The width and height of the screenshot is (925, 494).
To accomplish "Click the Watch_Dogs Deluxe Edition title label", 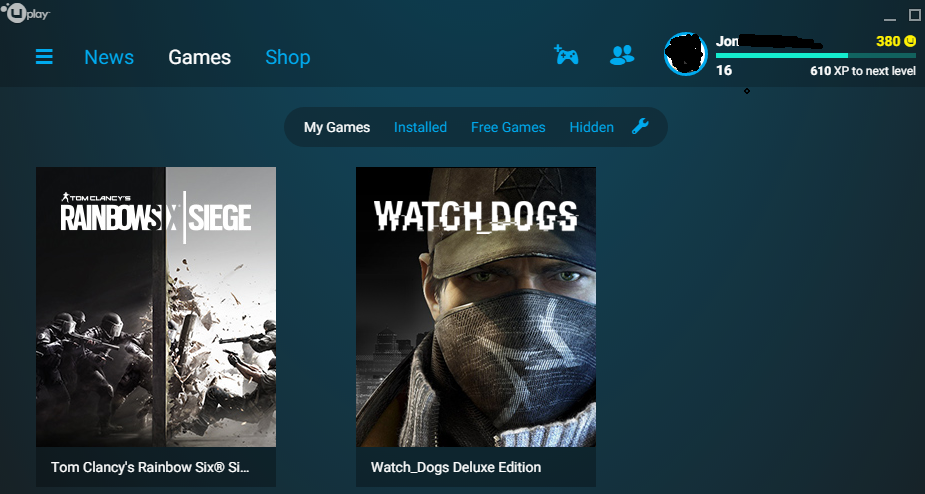I will [x=455, y=467].
